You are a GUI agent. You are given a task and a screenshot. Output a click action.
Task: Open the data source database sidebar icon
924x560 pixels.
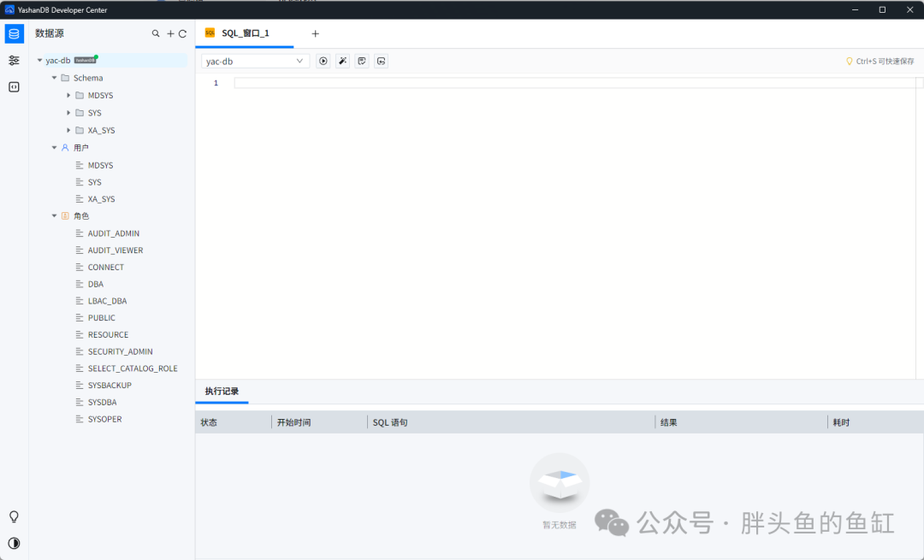point(15,33)
